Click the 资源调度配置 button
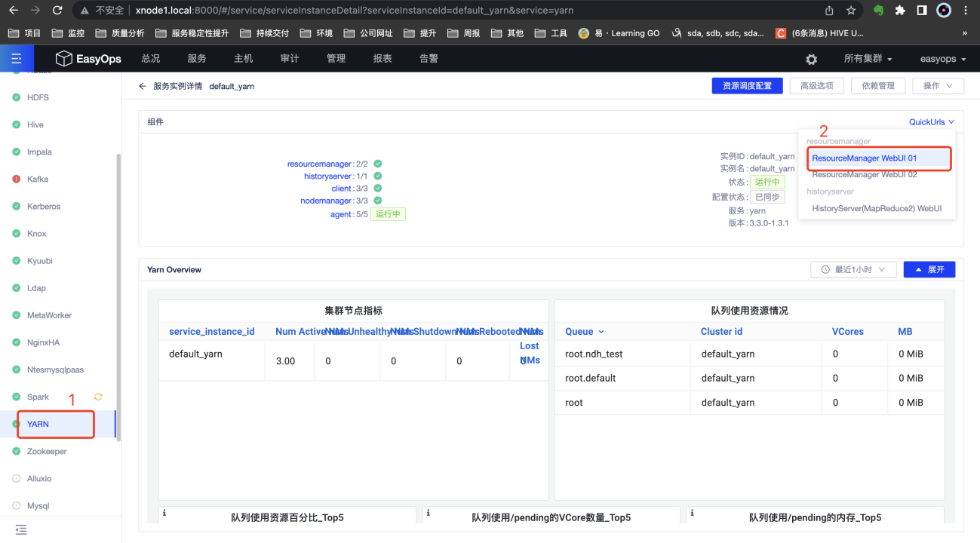980x543 pixels. [x=747, y=86]
